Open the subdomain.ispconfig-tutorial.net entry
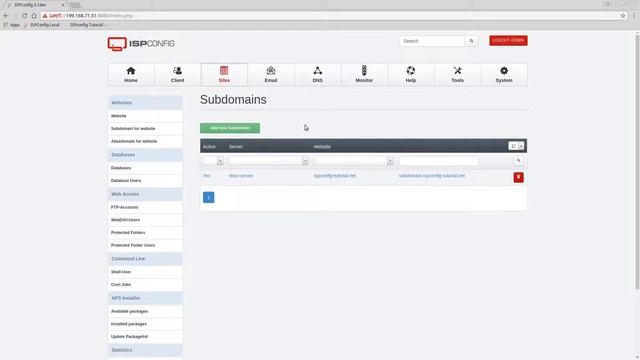Image resolution: width=640 pixels, height=360 pixels. pos(432,176)
